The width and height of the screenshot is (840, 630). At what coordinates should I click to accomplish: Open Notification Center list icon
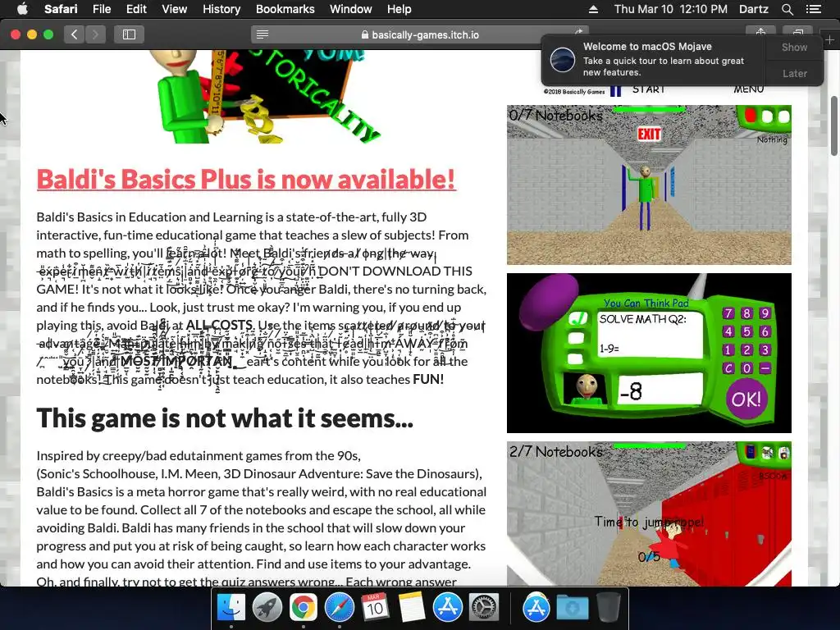tap(813, 9)
